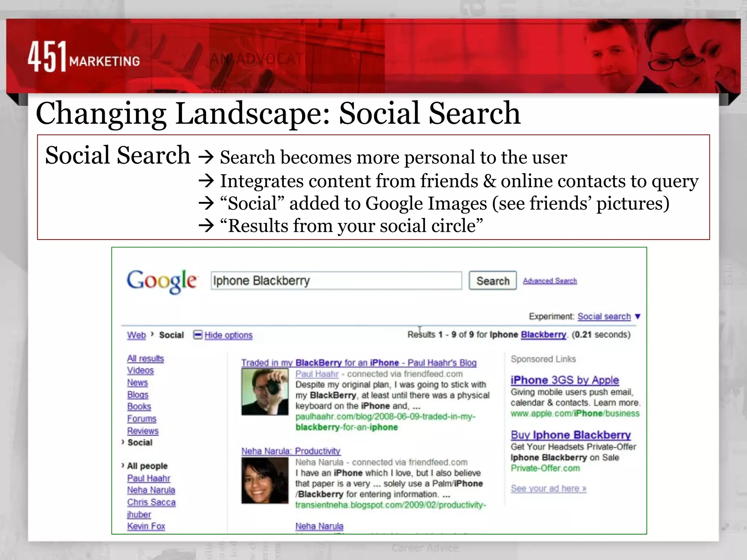This screenshot has width=747, height=560.
Task: Open the See your ad here link
Action: coord(549,488)
